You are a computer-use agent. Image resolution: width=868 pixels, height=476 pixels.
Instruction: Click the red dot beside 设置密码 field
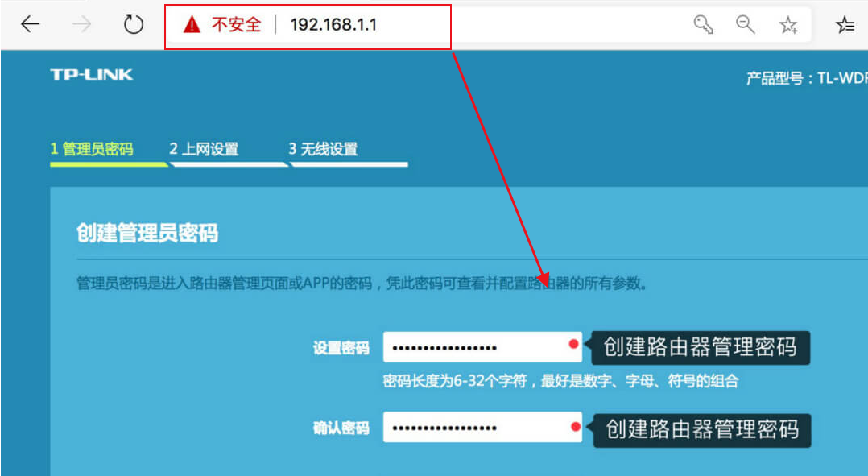(573, 344)
